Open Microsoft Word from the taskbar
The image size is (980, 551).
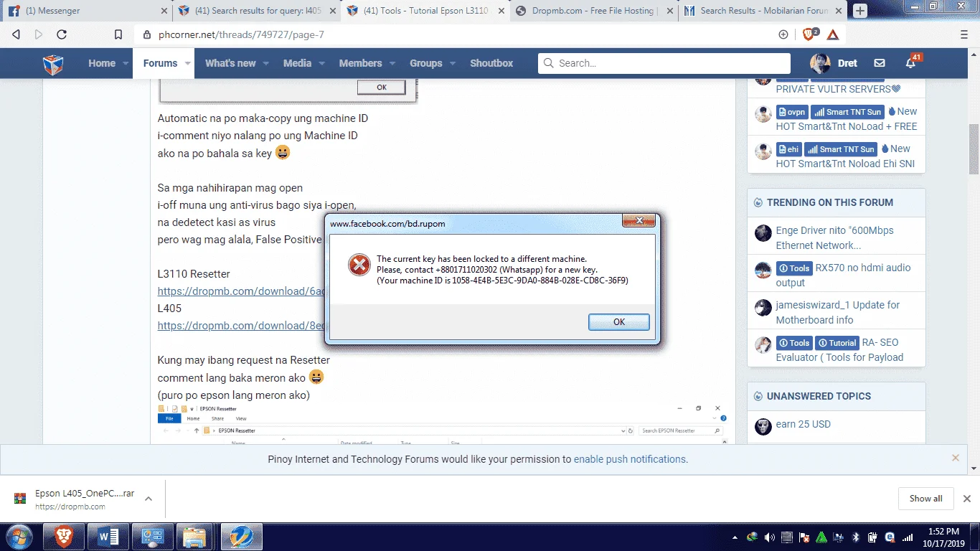108,537
